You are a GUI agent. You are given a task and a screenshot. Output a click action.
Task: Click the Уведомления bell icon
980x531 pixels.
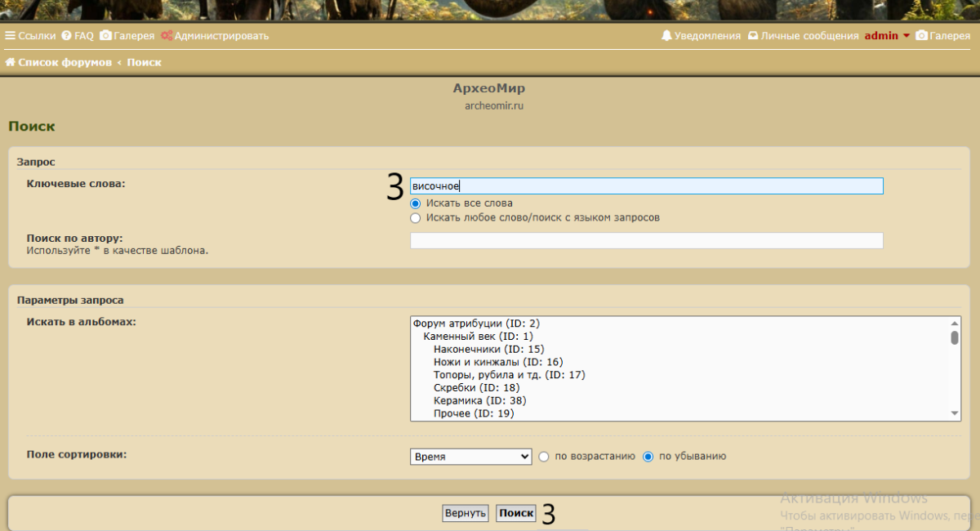[x=666, y=36]
